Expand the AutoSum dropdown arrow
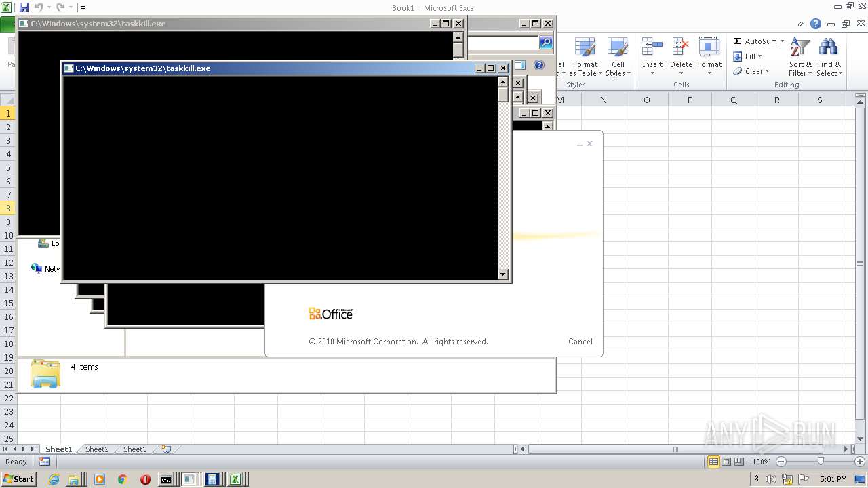This screenshot has height=488, width=868. tap(782, 41)
